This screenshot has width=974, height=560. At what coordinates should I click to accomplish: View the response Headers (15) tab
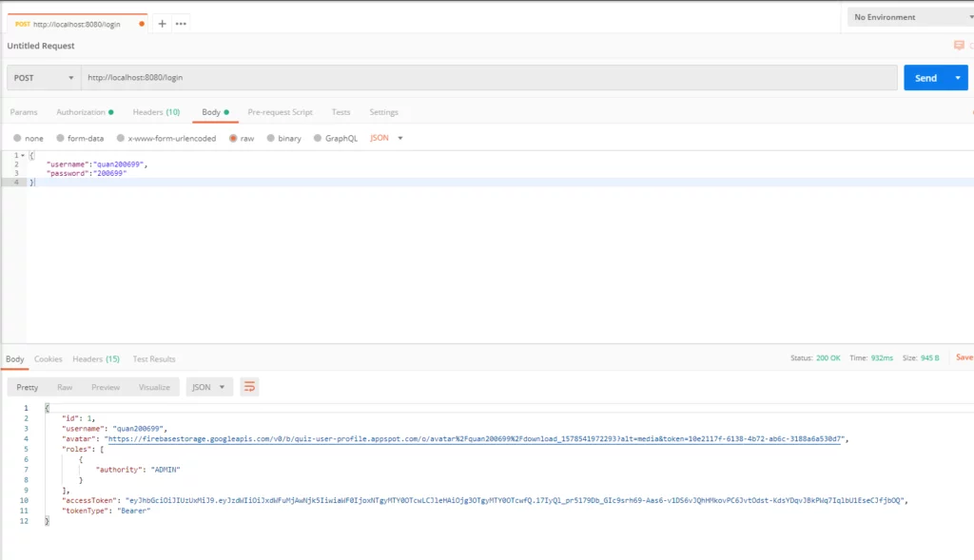[96, 359]
